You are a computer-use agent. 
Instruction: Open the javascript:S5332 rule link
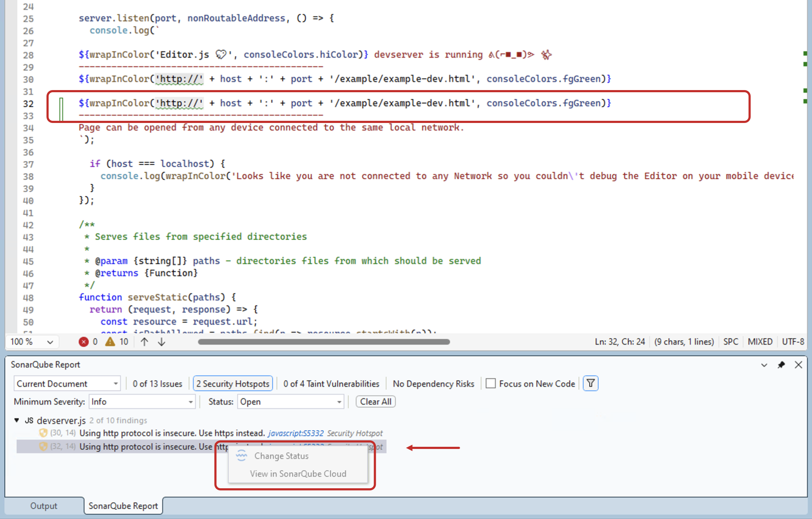click(x=296, y=433)
